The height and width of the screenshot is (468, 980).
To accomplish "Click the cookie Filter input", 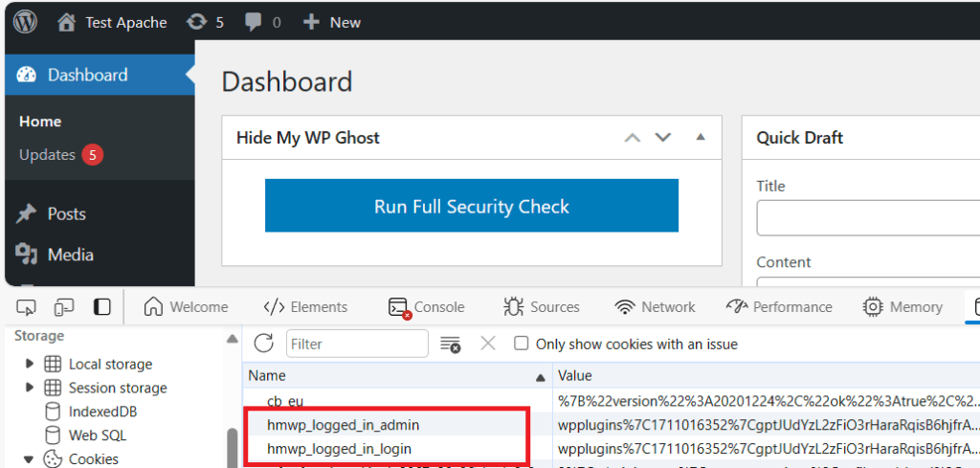I will pos(357,344).
